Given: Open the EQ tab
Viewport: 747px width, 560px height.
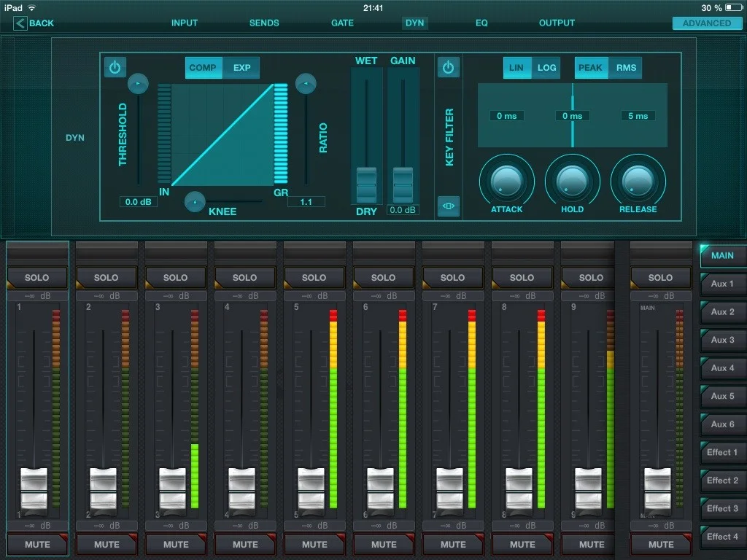Looking at the screenshot, I should [x=480, y=23].
